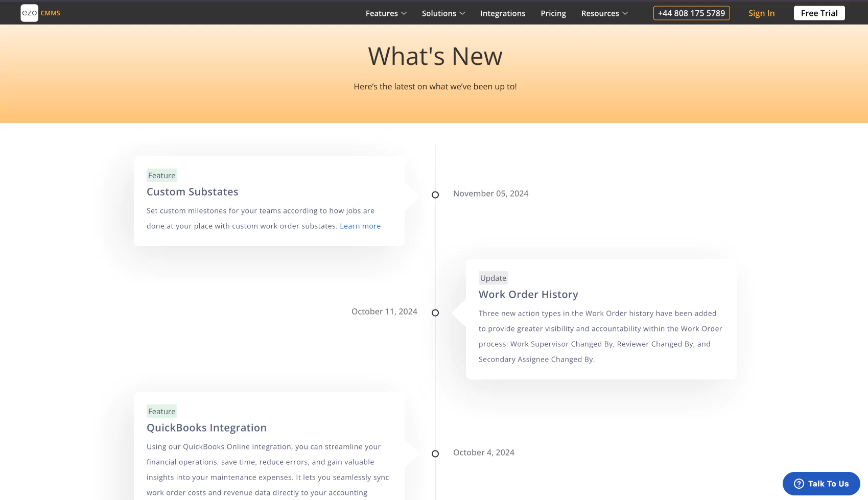
Task: Expand the Resources dropdown
Action: coord(604,13)
